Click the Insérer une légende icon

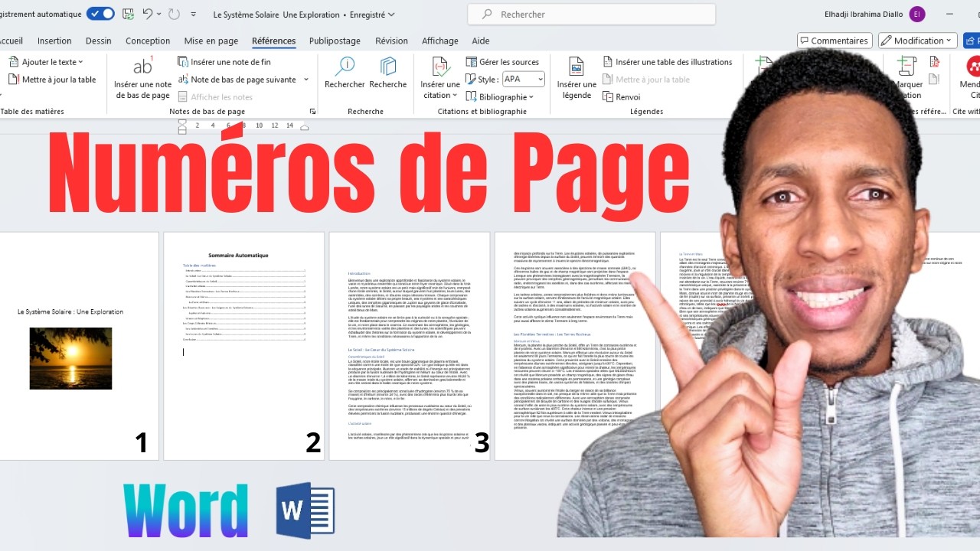(577, 67)
